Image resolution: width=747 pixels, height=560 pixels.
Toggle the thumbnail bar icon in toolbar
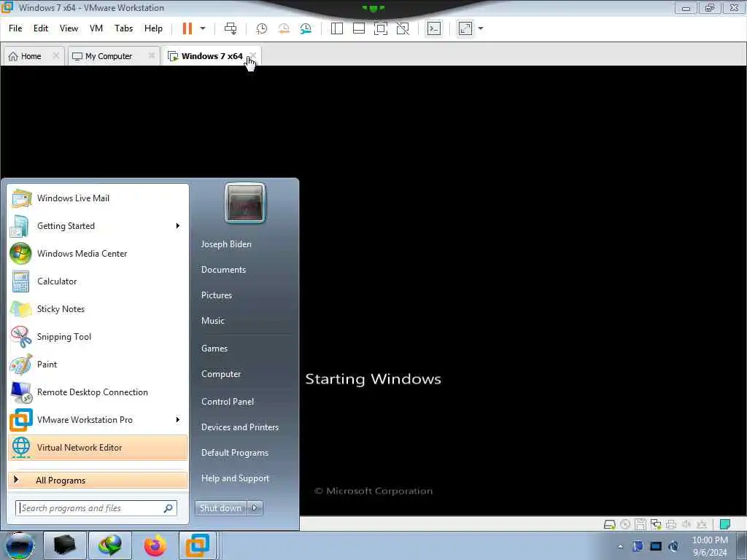(359, 28)
